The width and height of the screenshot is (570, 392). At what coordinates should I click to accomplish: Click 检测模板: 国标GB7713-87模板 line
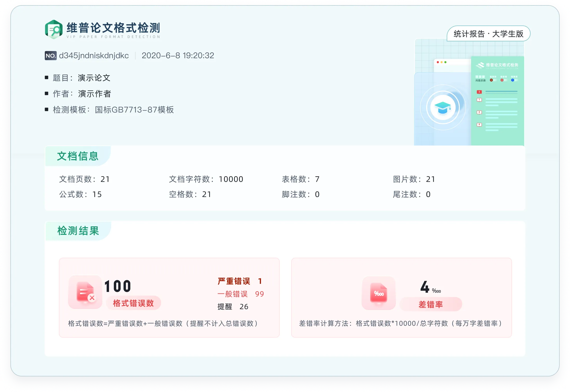click(109, 110)
